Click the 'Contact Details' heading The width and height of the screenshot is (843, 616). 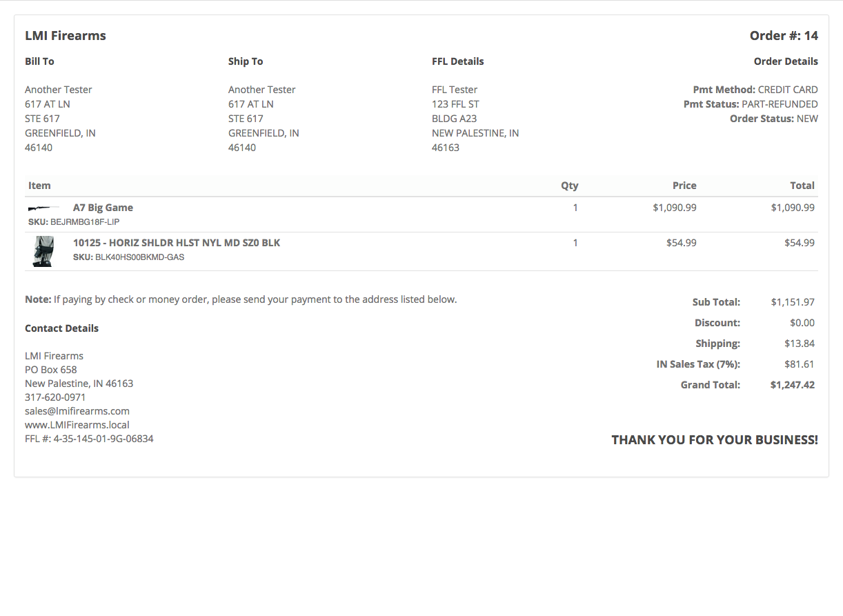point(61,328)
